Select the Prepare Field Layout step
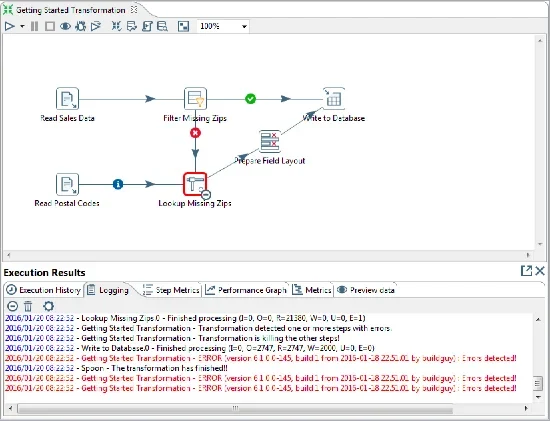Viewport: 550px width, 421px height. 270,141
